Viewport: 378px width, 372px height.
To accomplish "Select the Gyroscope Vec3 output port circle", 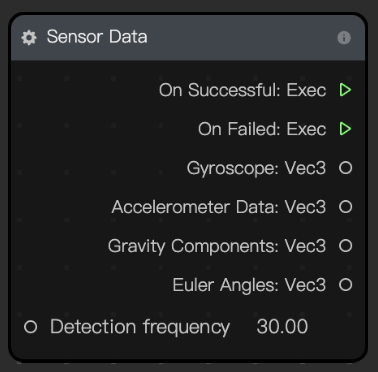I will pos(346,168).
